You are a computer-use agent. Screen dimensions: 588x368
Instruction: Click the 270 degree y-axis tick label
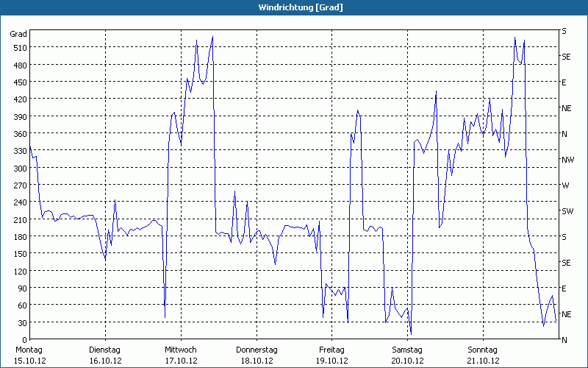pyautogui.click(x=18, y=185)
